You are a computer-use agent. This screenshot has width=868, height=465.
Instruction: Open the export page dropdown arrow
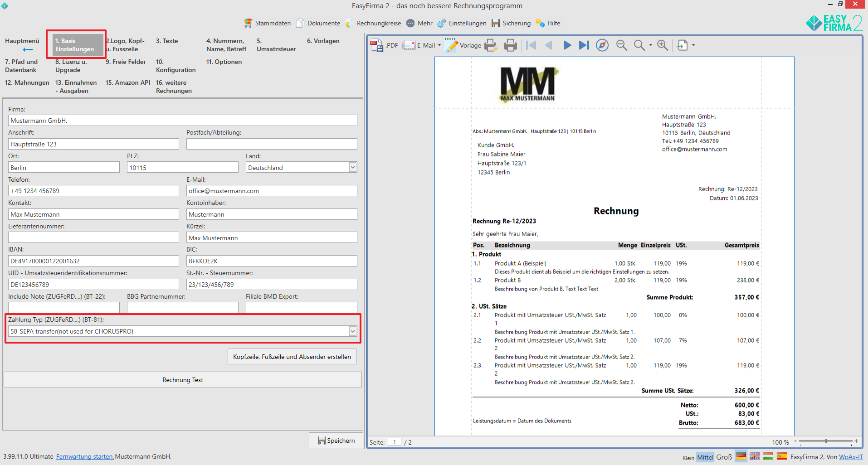tap(693, 45)
